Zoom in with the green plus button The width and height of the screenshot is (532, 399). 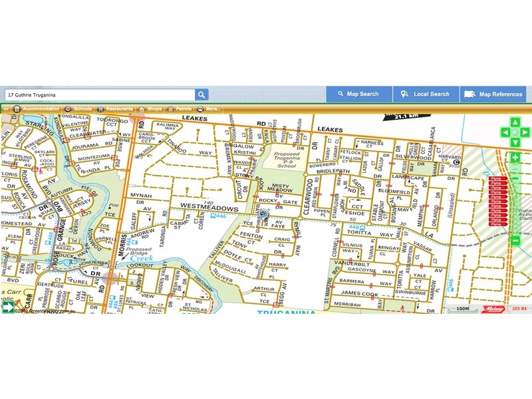pos(515,158)
